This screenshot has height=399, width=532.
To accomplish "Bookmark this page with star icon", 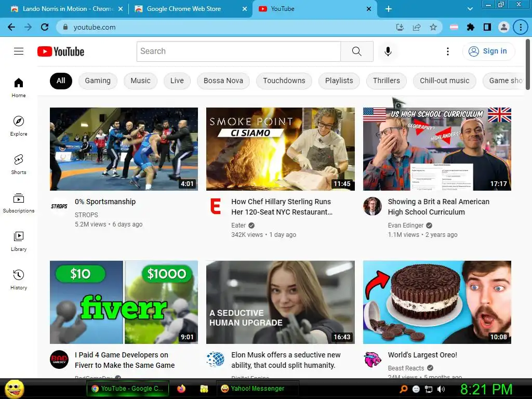I will pyautogui.click(x=433, y=27).
